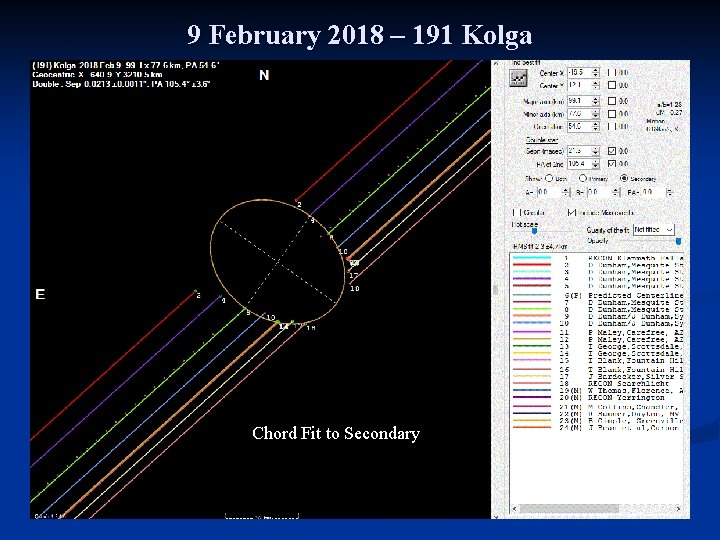Click the Minor axis stepper arrows
The height and width of the screenshot is (540, 720).
[596, 113]
